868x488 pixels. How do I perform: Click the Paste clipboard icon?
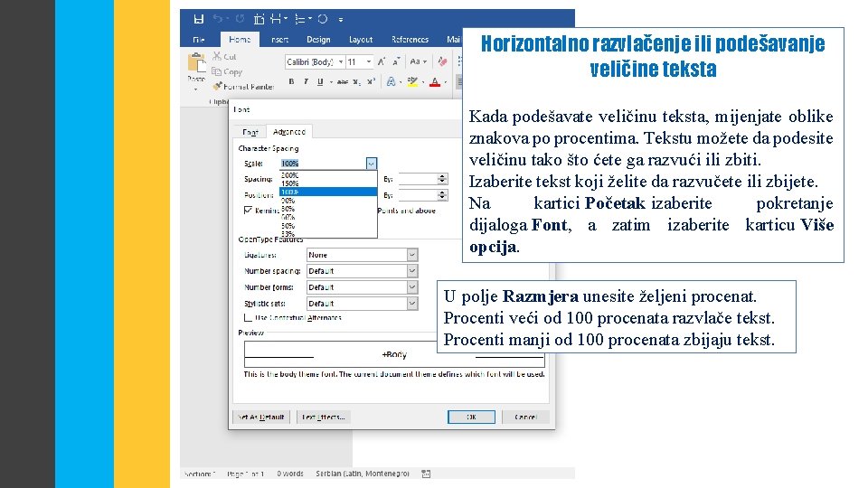coord(196,62)
